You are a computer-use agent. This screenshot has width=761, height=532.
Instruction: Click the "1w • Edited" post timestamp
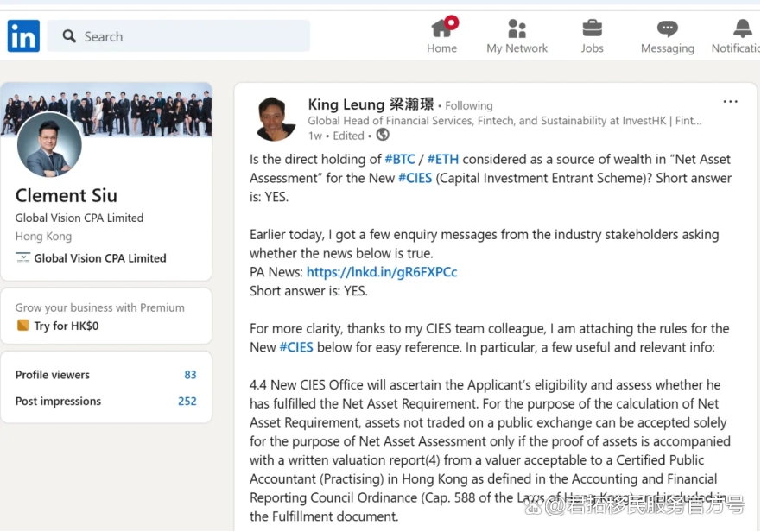336,136
